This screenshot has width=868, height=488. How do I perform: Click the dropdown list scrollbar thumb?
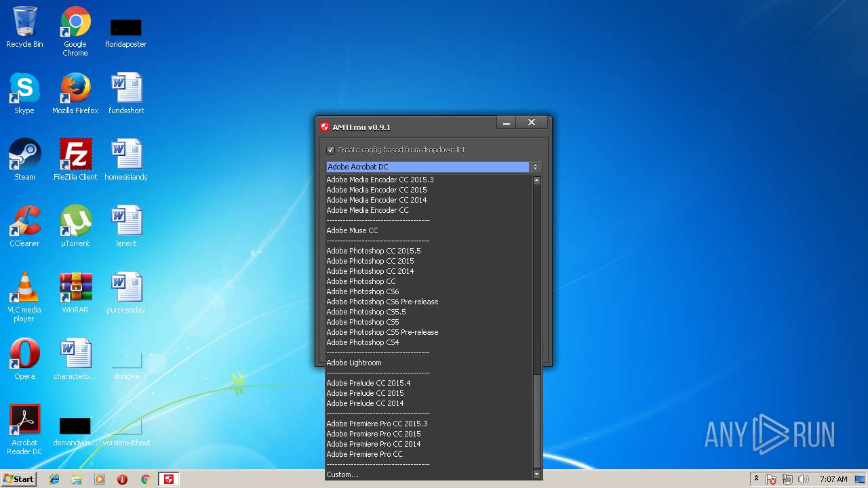pyautogui.click(x=537, y=420)
